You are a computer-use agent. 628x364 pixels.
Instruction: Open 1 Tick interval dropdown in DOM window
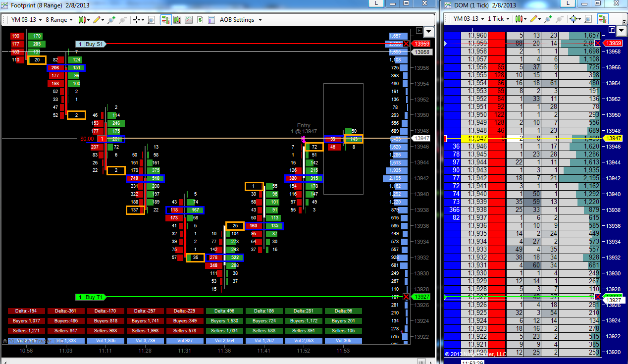(x=499, y=19)
